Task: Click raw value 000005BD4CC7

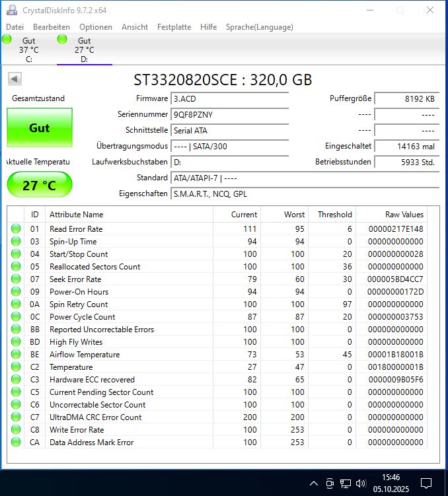Action: [x=395, y=279]
